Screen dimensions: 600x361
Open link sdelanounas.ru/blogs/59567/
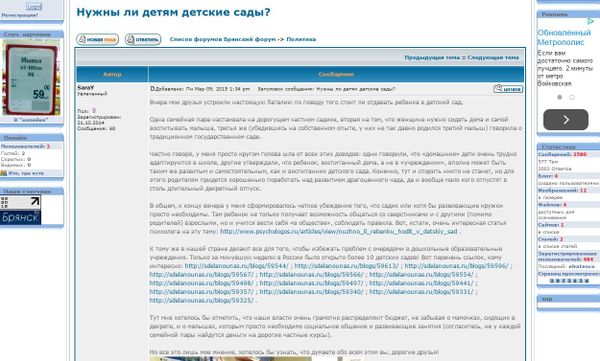click(x=201, y=275)
